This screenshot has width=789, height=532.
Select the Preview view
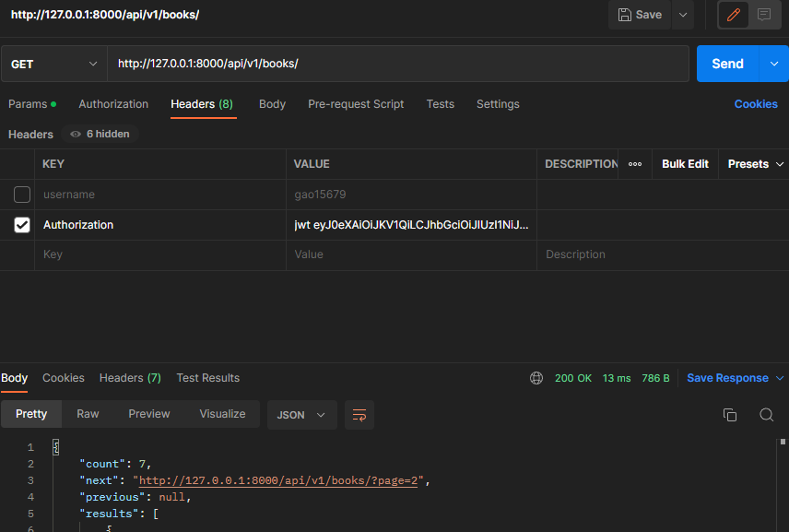[x=149, y=414]
